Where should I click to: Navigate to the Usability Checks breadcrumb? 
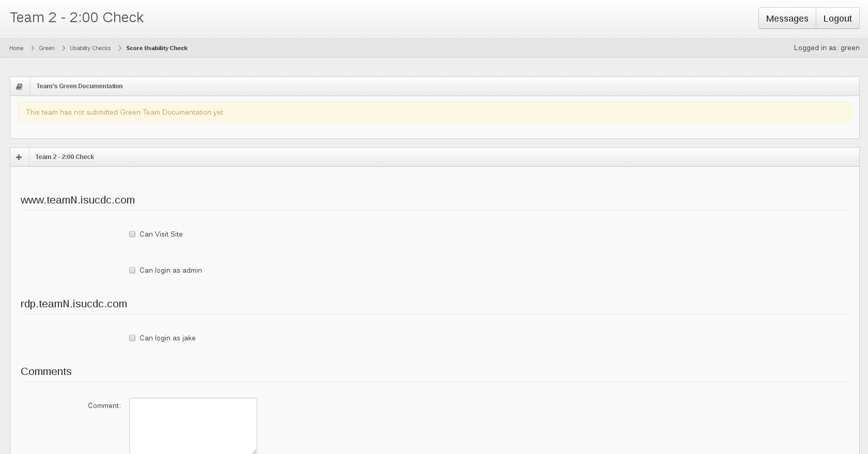(x=90, y=48)
